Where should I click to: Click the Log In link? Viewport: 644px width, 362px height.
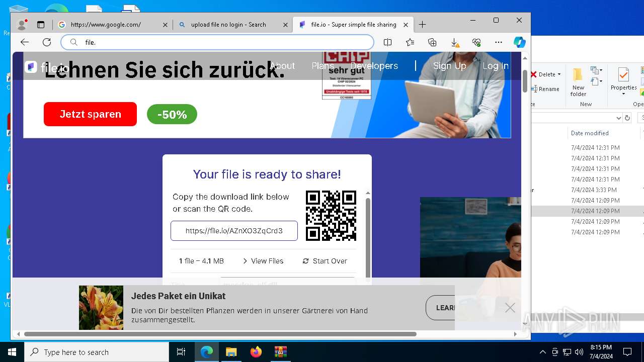click(x=495, y=66)
